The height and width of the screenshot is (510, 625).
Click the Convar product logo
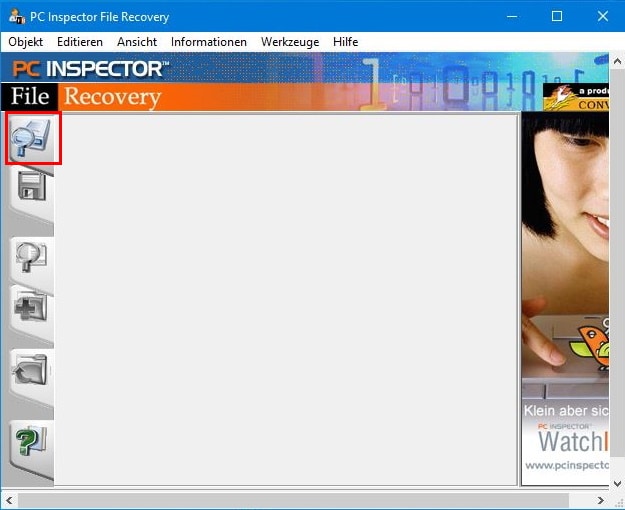point(576,96)
